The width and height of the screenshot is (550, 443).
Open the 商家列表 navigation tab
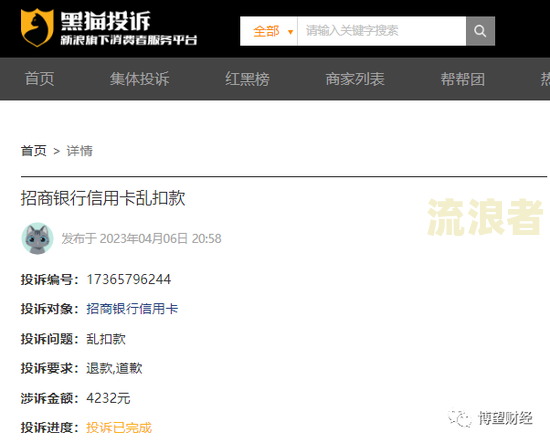(x=355, y=79)
